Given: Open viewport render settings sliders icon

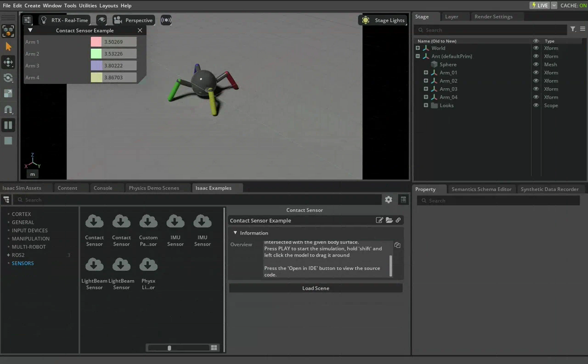Looking at the screenshot, I should [27, 20].
